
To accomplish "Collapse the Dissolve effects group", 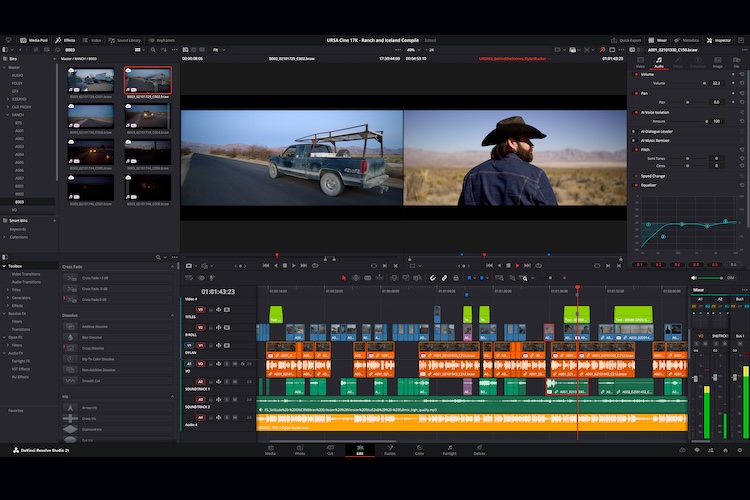I will coord(172,315).
